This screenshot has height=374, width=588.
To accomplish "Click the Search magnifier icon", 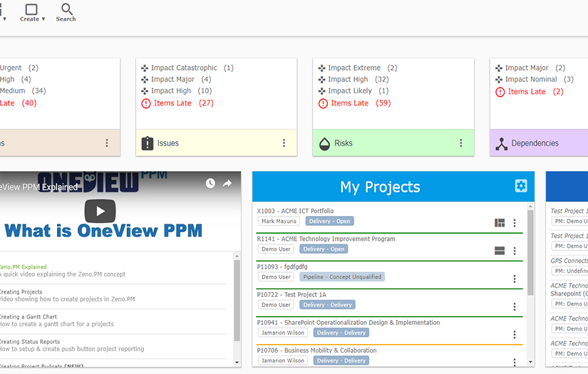I will point(67,9).
